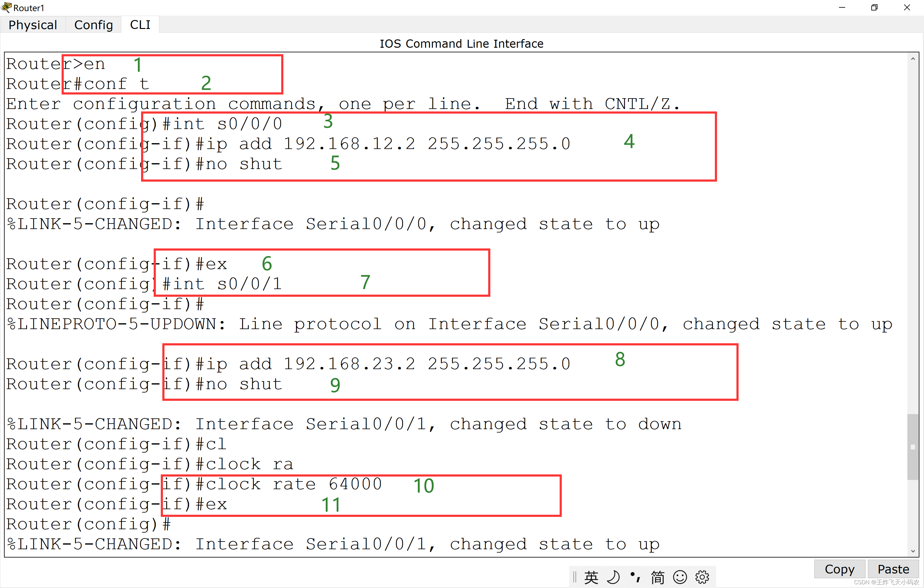Click the scrollbar down arrow in CLI

[x=913, y=551]
